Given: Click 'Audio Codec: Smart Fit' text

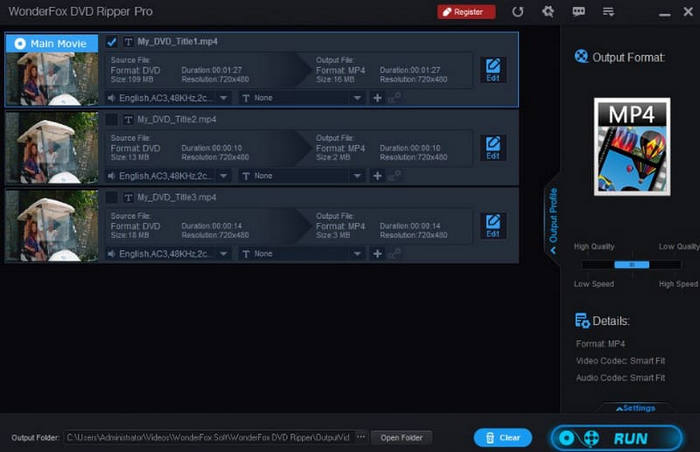Looking at the screenshot, I should point(621,378).
